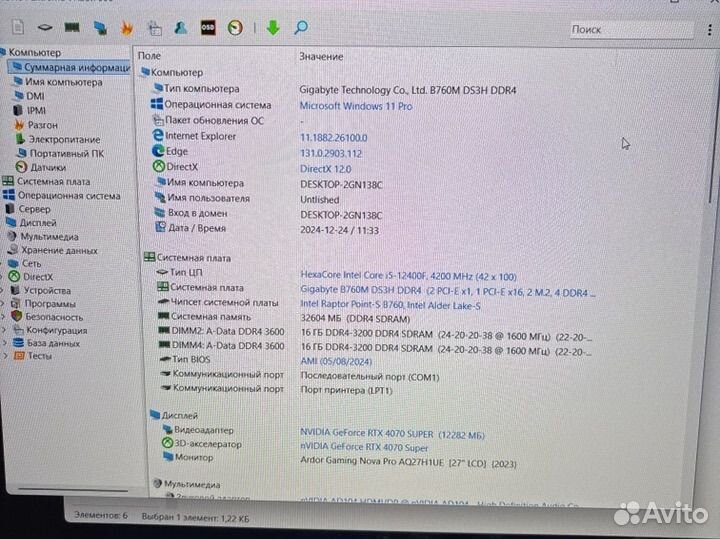This screenshot has height=539, width=720.
Task: Select the Дата / Время row
Action: 267,229
